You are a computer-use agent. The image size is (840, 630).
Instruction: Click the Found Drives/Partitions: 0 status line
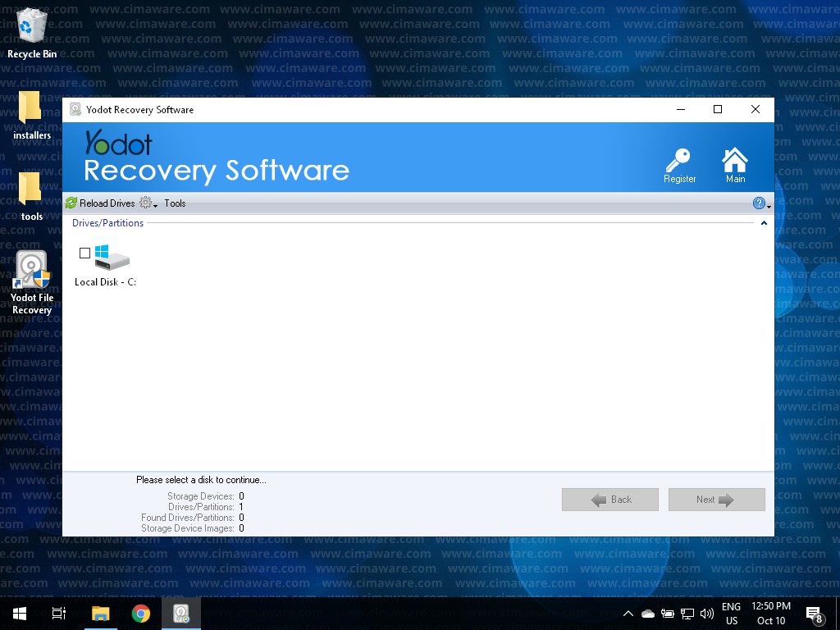click(192, 518)
